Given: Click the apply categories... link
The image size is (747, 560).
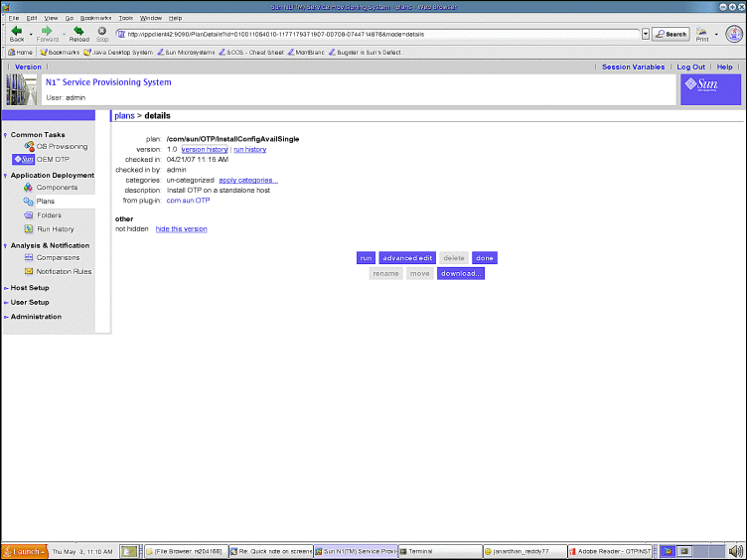Looking at the screenshot, I should (248, 180).
